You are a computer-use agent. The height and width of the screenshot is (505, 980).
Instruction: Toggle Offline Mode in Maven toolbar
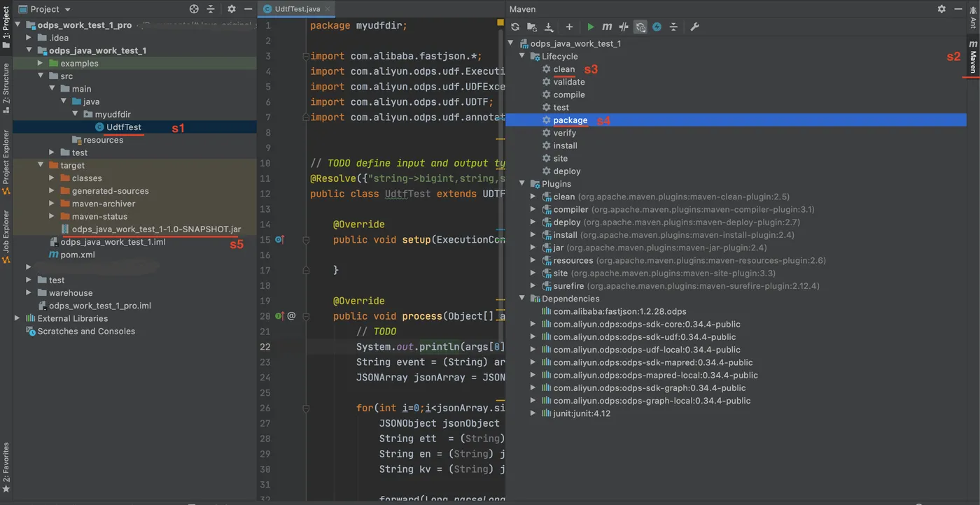(x=623, y=27)
